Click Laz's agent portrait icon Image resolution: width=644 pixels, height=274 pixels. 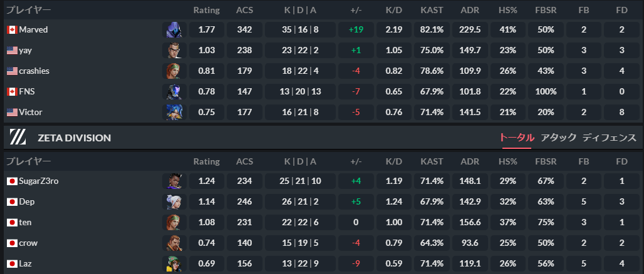click(172, 264)
